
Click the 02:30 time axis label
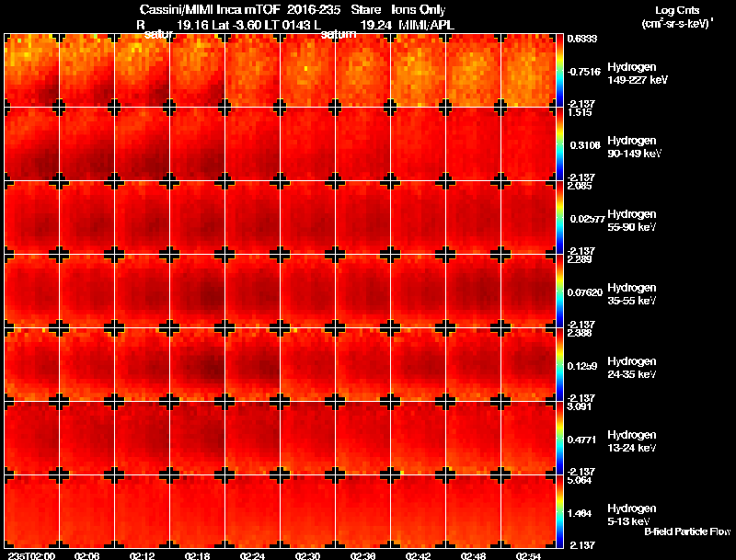point(307,555)
